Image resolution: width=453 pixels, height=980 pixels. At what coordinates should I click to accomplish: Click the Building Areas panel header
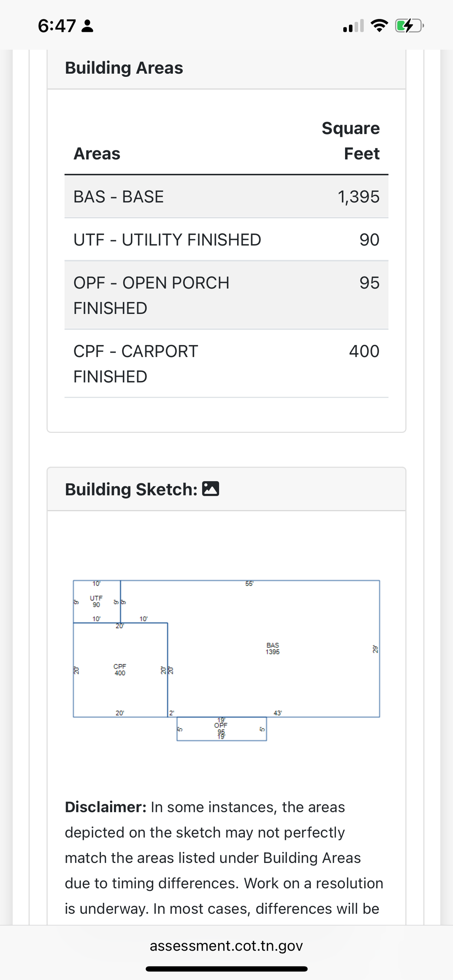tap(124, 68)
